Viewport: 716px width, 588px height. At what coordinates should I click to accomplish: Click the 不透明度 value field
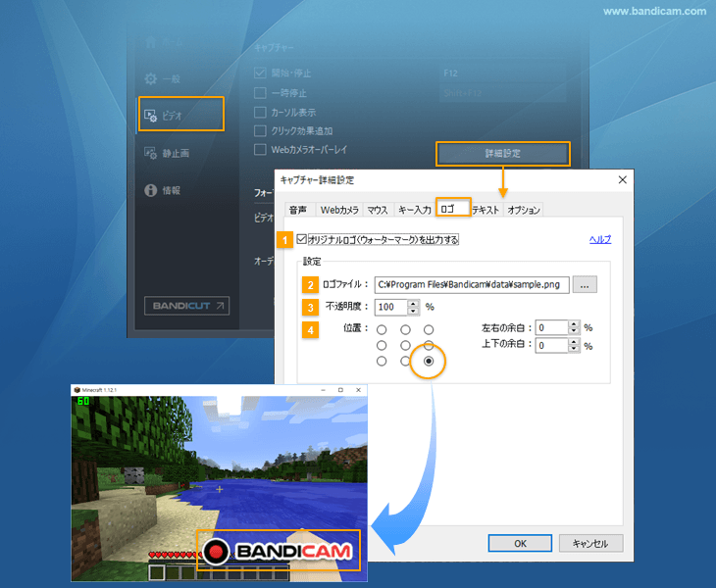click(x=391, y=307)
